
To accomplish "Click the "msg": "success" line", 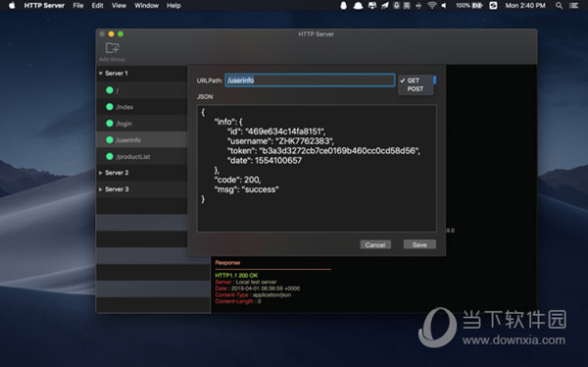I will coord(246,189).
